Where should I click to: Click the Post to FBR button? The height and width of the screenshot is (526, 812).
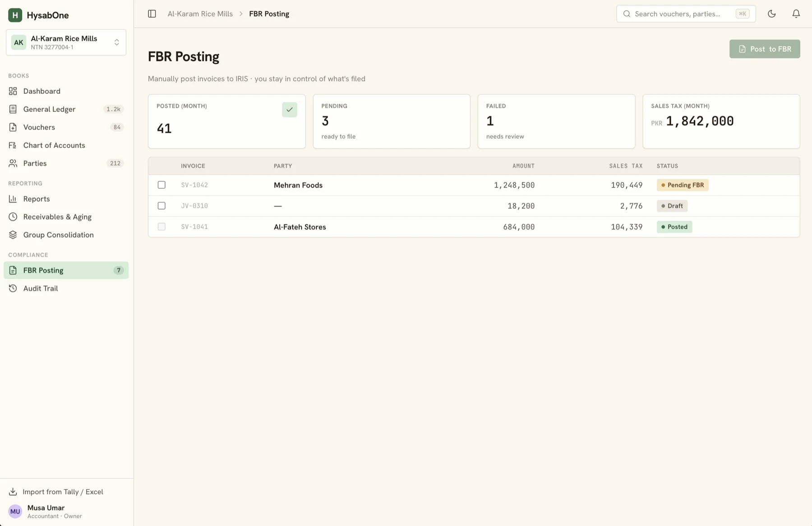pos(765,49)
